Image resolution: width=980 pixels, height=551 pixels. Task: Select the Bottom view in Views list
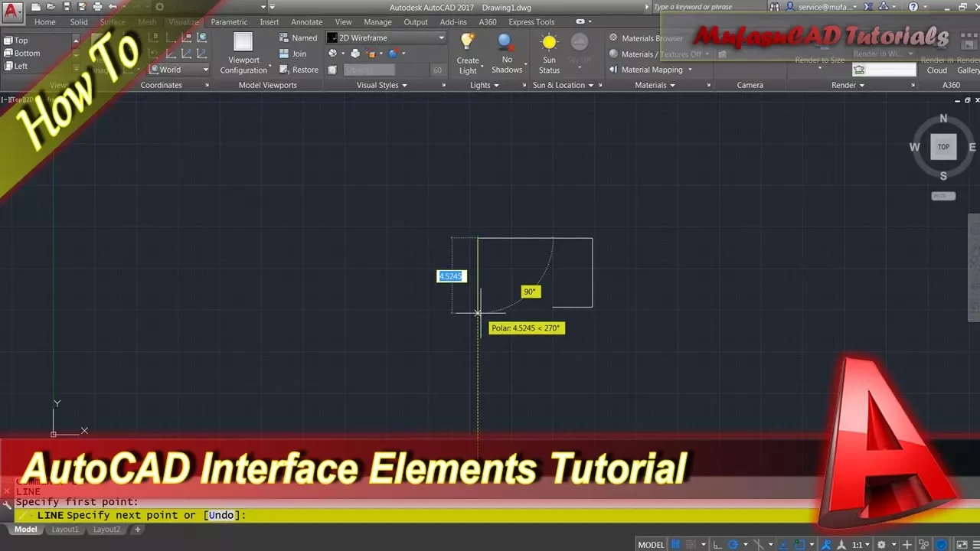[x=28, y=54]
